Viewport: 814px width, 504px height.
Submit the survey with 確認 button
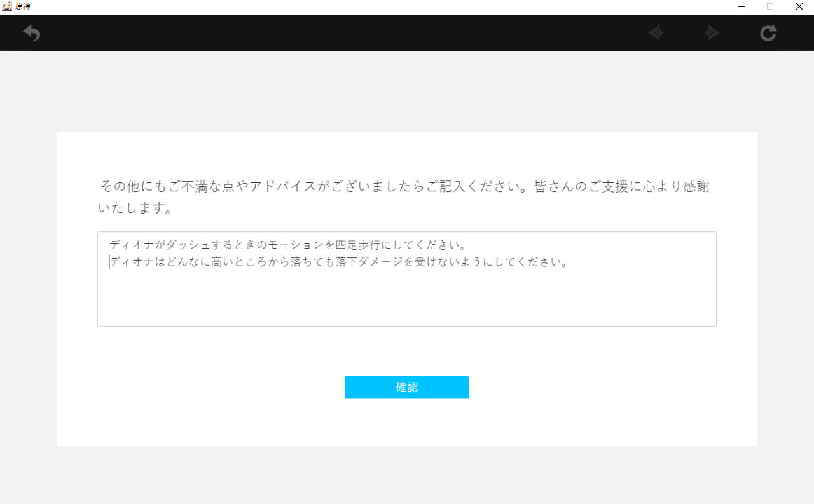(x=407, y=388)
